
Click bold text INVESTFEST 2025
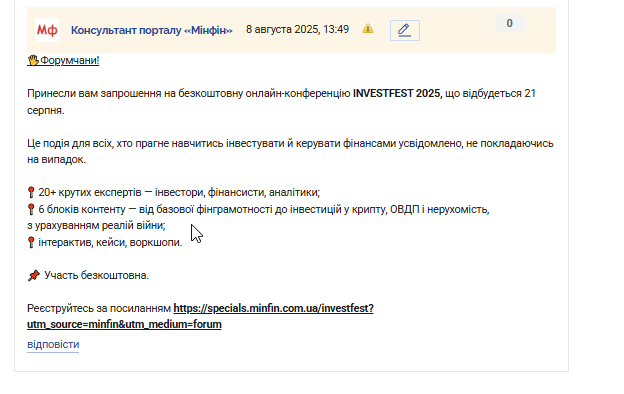(397, 94)
